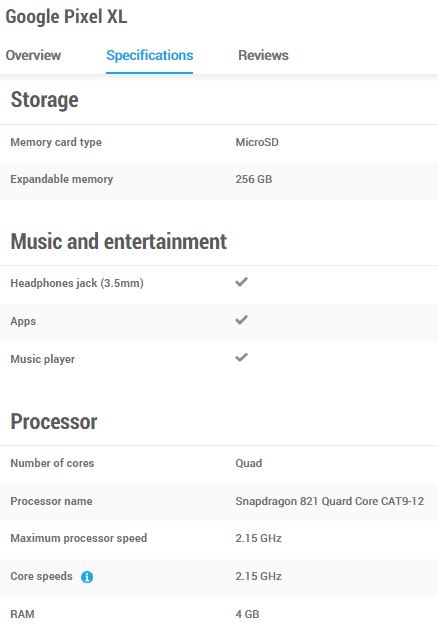Click the Snapdragon 821 processor name value
Image resolution: width=438 pixels, height=638 pixels.
[x=330, y=501]
